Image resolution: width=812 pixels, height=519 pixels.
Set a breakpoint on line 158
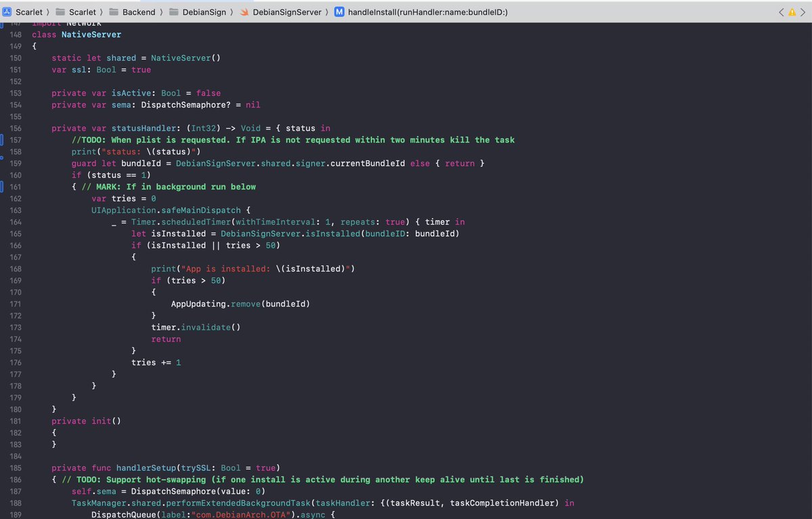pos(16,152)
